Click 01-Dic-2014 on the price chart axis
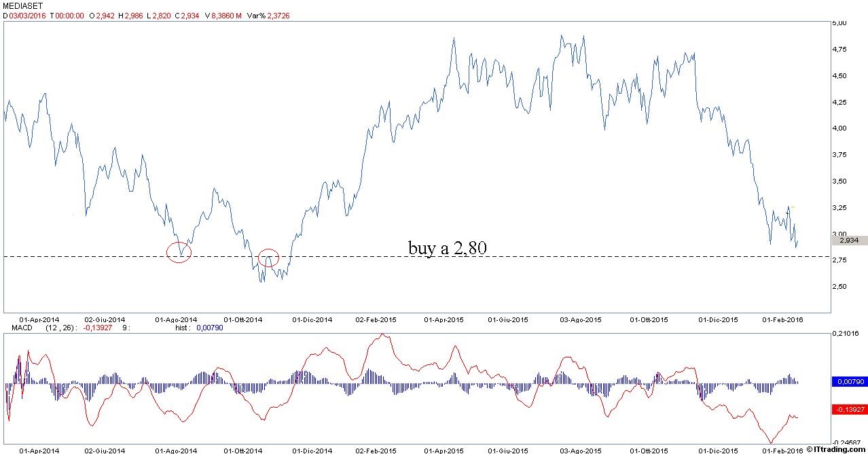Viewport: 868px width, 454px height. click(x=312, y=319)
